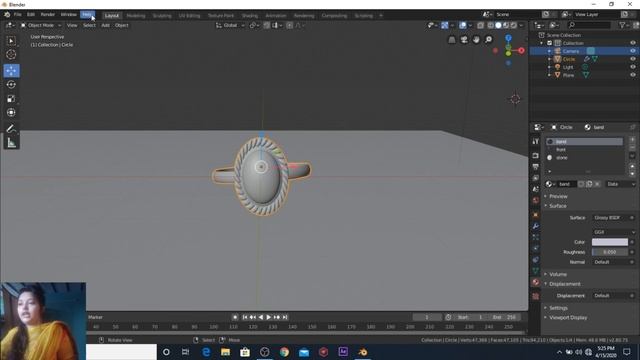Expand the Volume panel
This screenshot has height=360, width=640.
[557, 274]
